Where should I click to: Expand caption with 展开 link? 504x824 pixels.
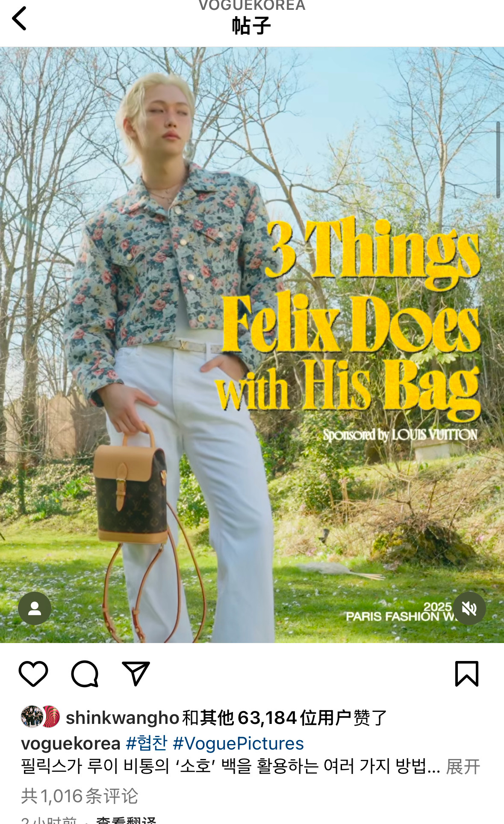click(463, 766)
